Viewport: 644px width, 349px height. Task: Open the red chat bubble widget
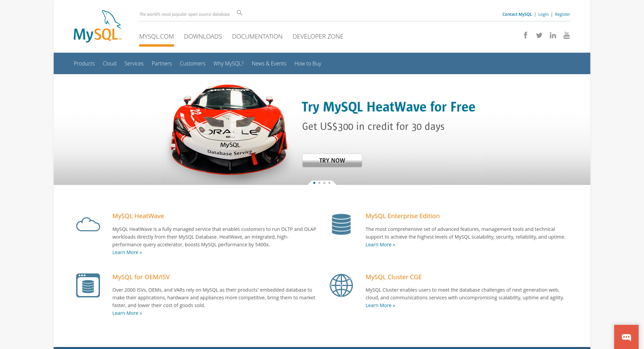tap(626, 337)
